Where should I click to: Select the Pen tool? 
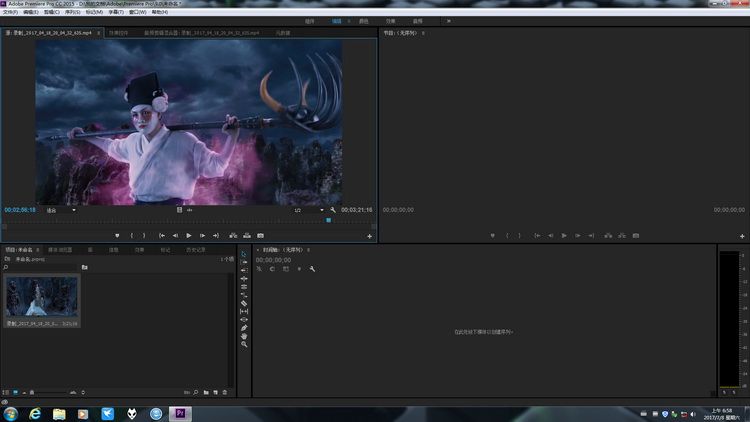click(x=244, y=328)
